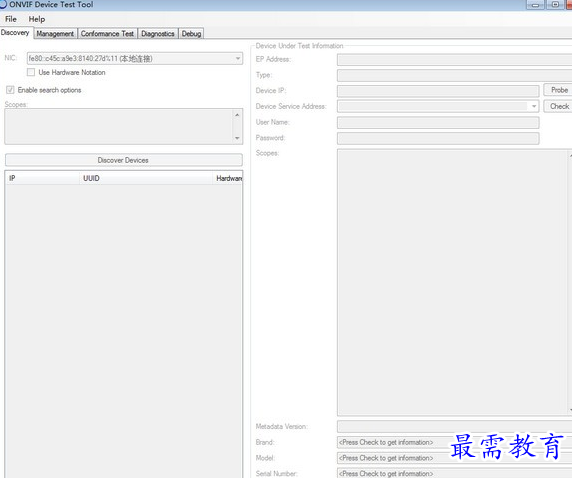Click the Type field
Viewport: 572px width, 478px height.
coord(454,76)
